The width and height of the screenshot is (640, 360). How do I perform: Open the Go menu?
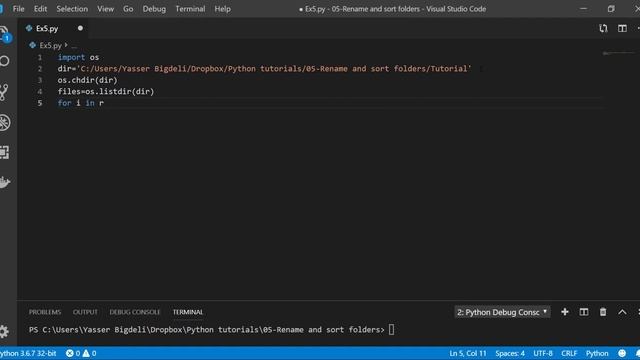tap(128, 9)
